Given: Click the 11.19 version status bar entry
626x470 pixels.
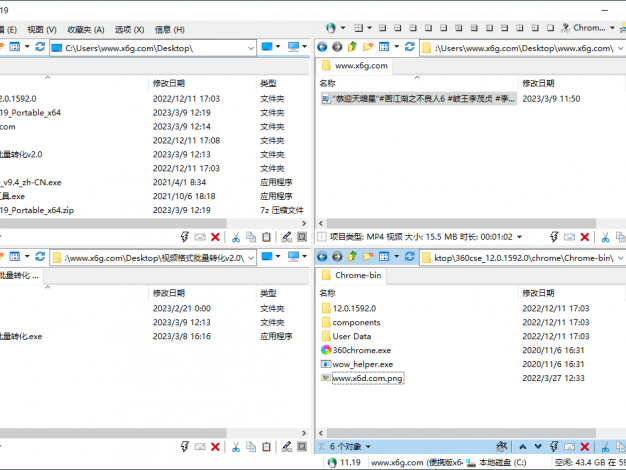Looking at the screenshot, I should point(344,463).
